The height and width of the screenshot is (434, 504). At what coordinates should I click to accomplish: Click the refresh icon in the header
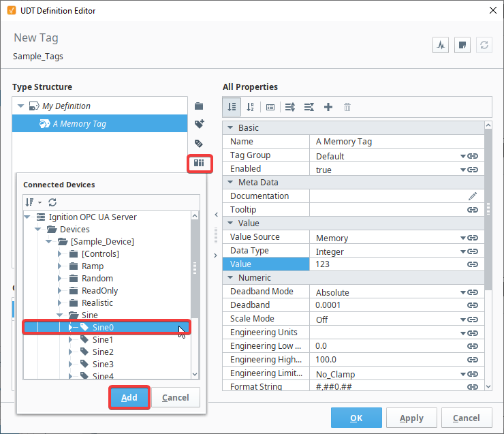click(x=484, y=45)
